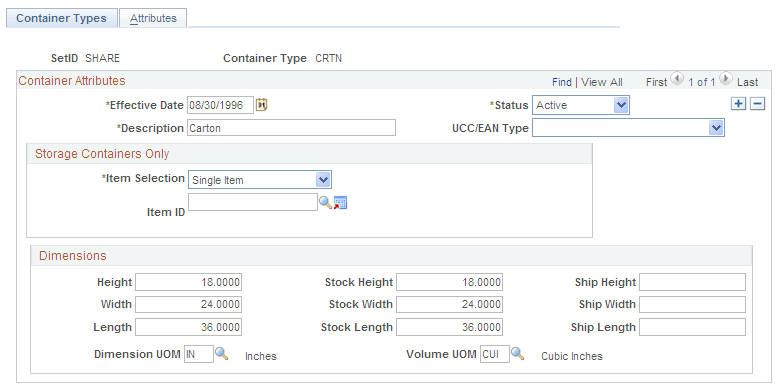Image resolution: width=783 pixels, height=392 pixels.
Task: Look up Dimension UOM values
Action: pos(221,354)
